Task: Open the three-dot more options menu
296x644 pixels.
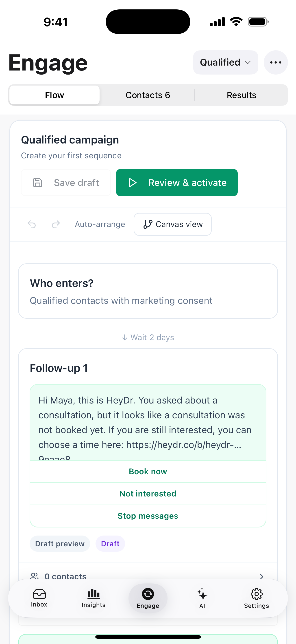Action: tap(276, 62)
